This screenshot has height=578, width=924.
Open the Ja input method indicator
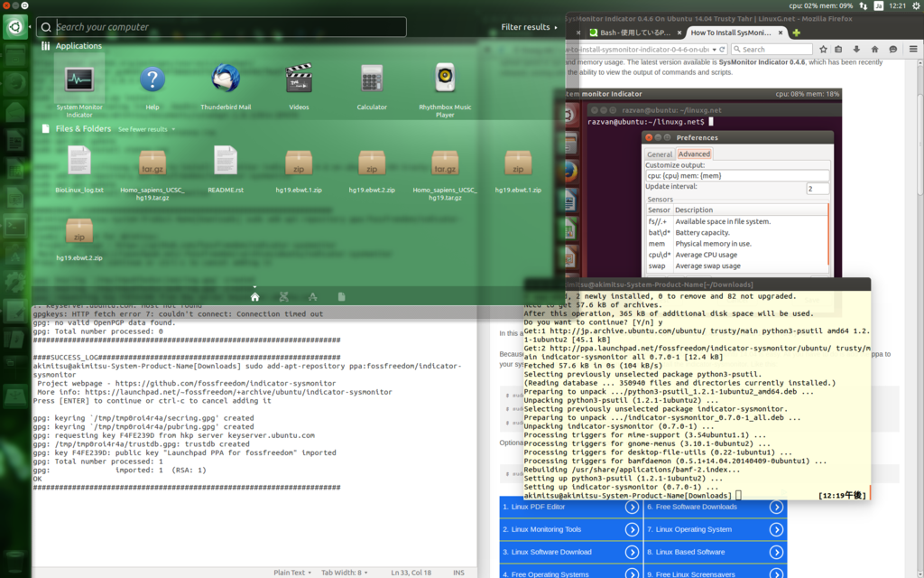(x=878, y=6)
